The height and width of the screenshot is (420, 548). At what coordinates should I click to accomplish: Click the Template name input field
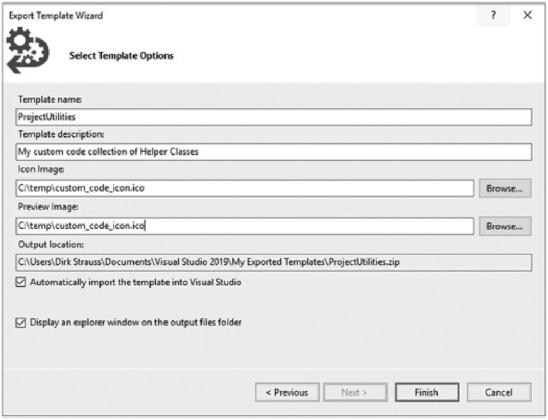(x=274, y=117)
